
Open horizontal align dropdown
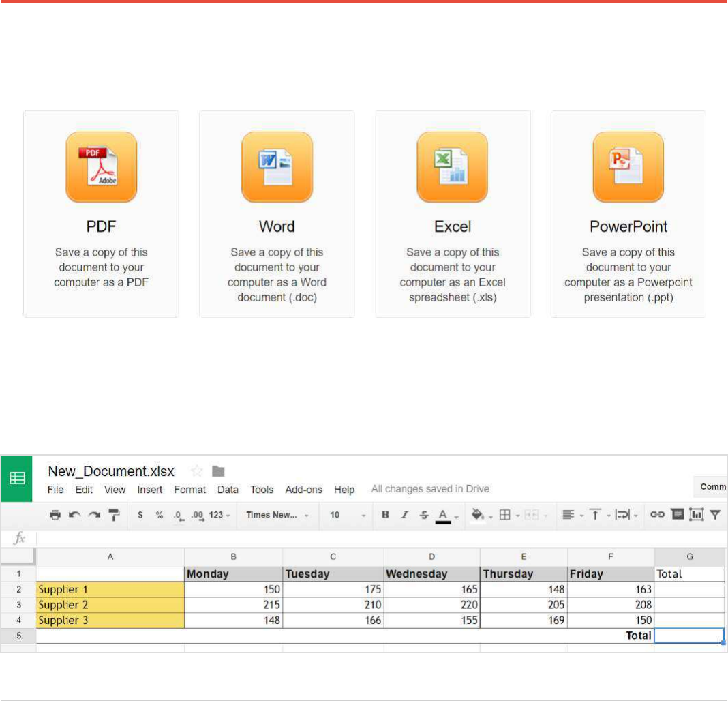coord(573,515)
